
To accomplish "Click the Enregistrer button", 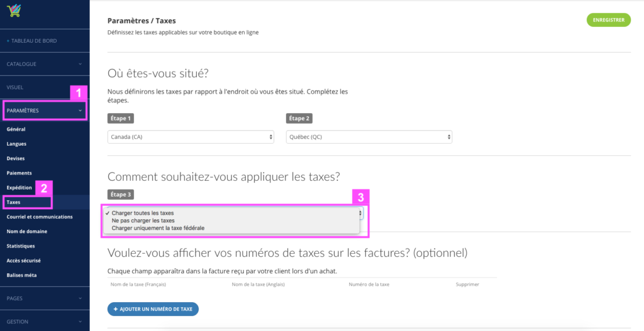I will coord(609,19).
